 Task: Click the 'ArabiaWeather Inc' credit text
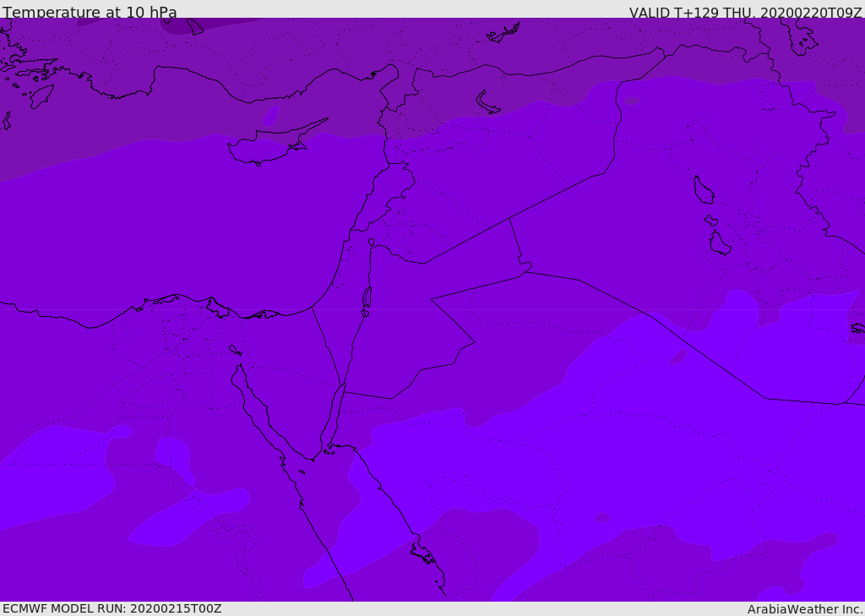click(x=804, y=609)
